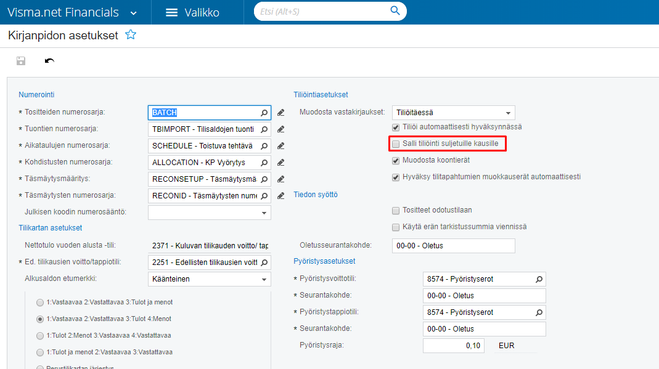The image size is (659, 369).
Task: Uncheck Muodosta koontierät checkbox
Action: 395,161
